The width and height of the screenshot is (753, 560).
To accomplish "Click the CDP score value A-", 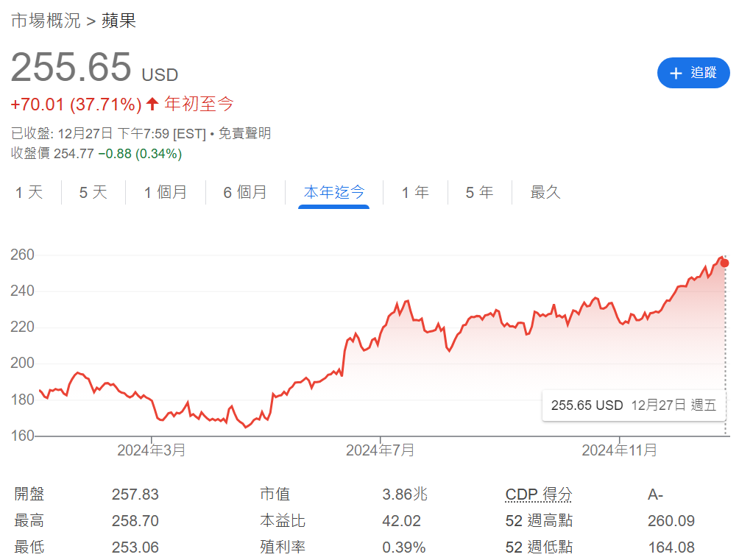I will point(655,495).
